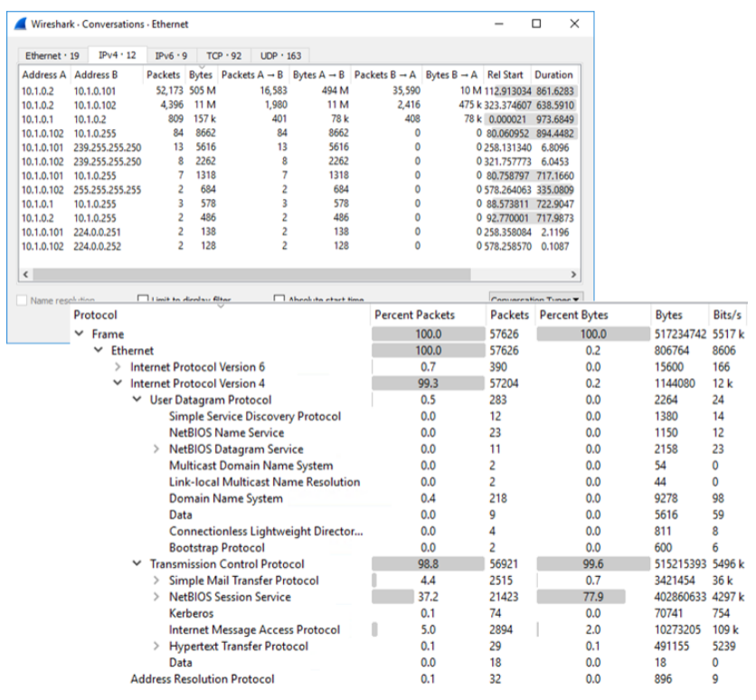Collapse User Datagram Protocol node
756x700 pixels.
(137, 399)
